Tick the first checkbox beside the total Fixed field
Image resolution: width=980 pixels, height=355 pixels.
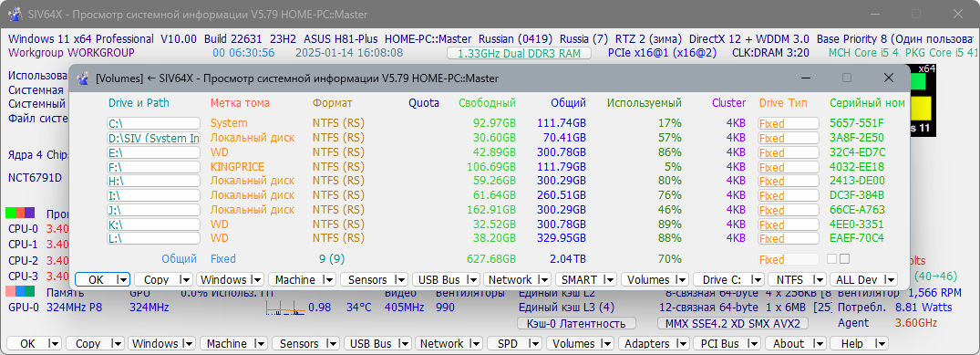tap(832, 258)
